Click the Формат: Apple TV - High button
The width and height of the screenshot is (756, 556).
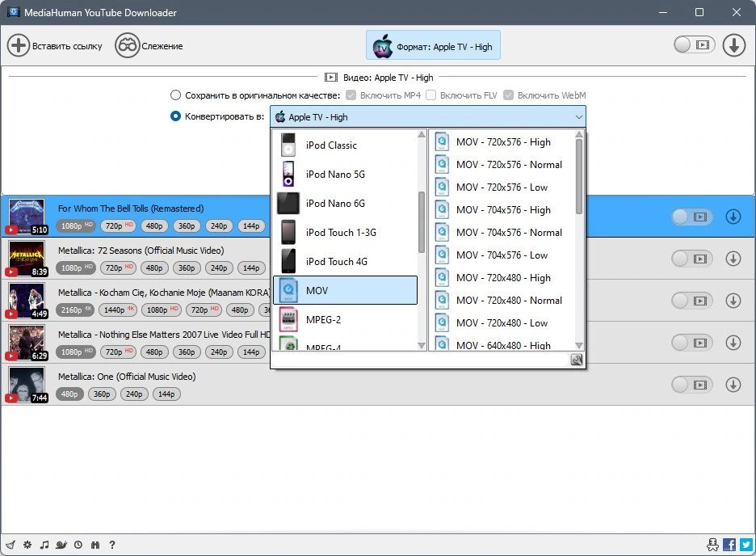(x=433, y=45)
